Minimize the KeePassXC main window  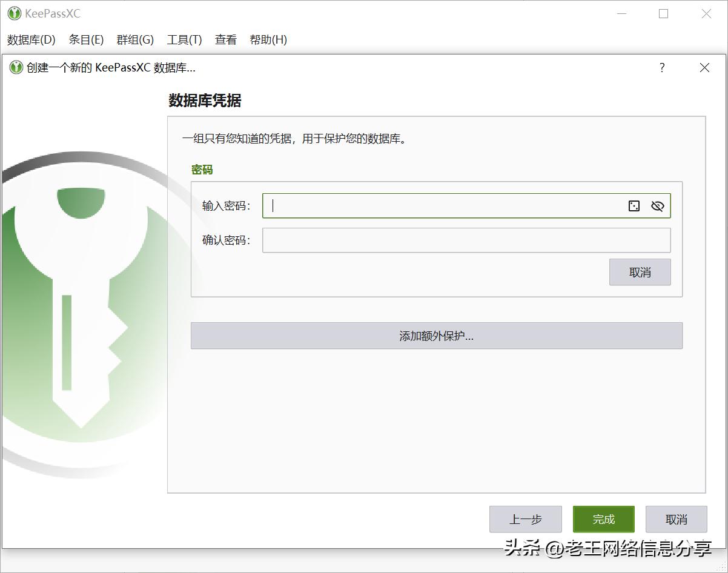pyautogui.click(x=622, y=13)
